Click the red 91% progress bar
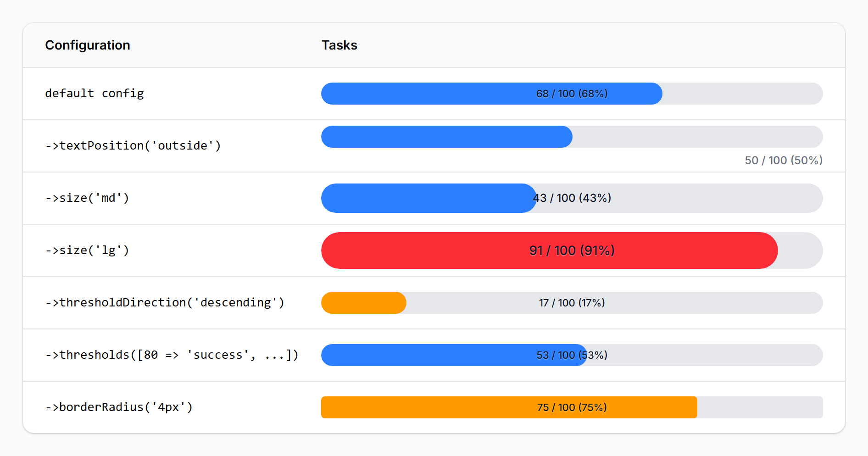868x456 pixels. (548, 250)
